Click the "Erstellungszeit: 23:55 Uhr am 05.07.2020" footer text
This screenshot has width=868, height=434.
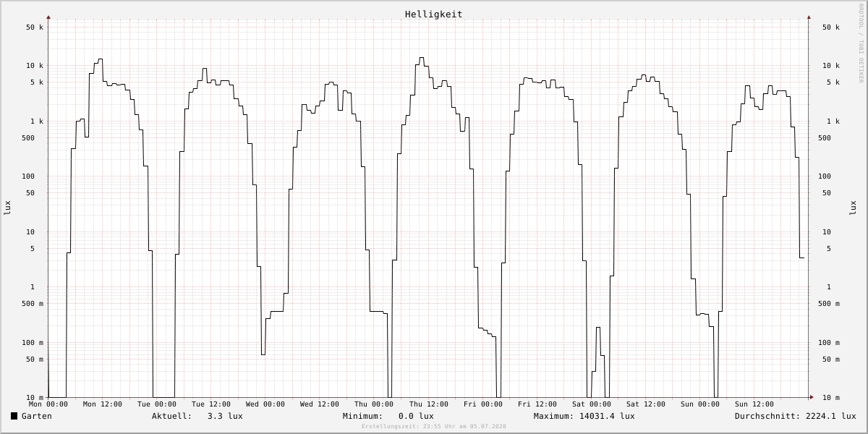coord(434,427)
